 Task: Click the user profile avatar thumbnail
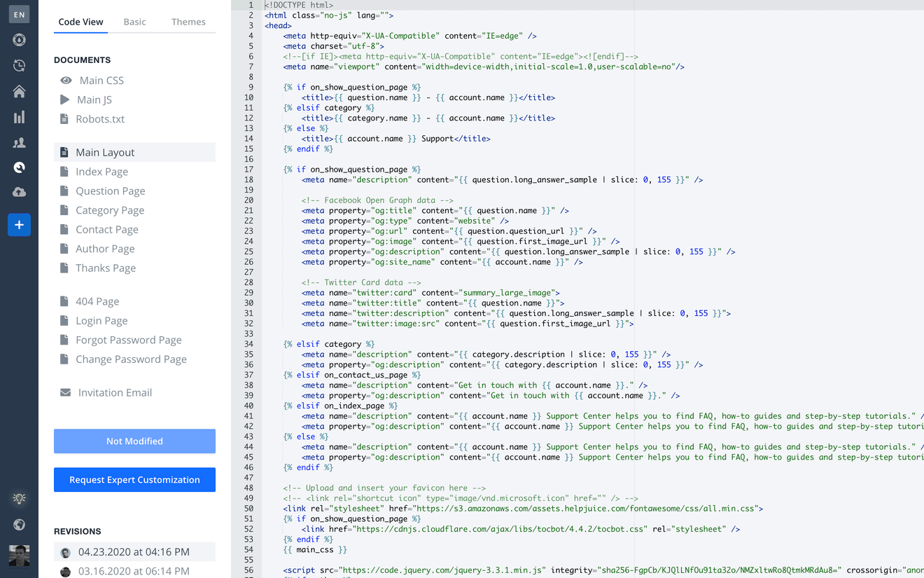(19, 555)
